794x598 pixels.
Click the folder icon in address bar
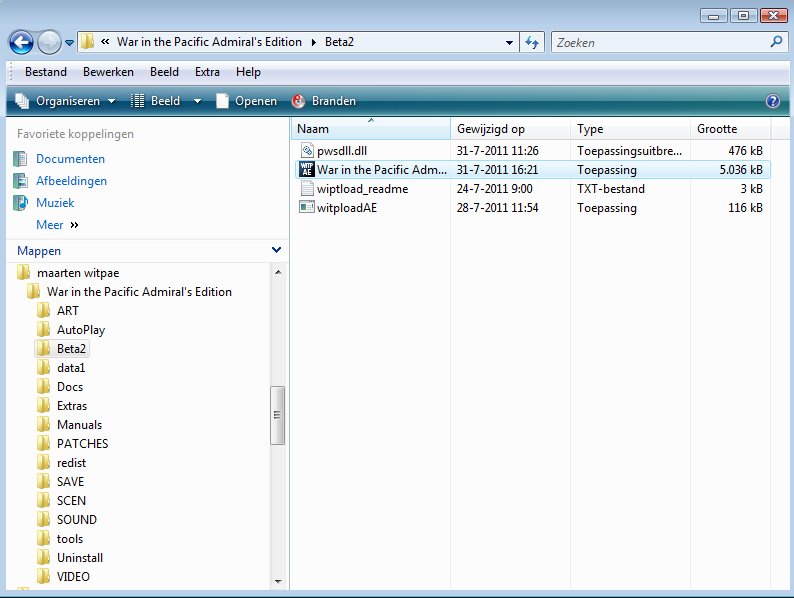(x=88, y=42)
